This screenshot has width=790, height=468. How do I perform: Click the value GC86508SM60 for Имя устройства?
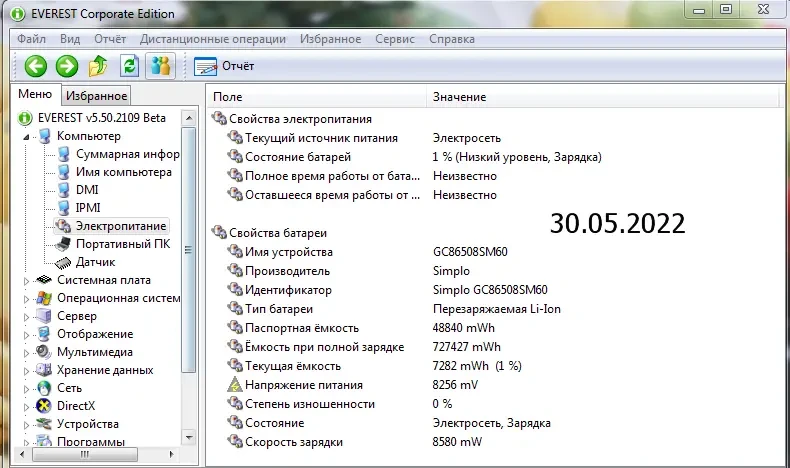pyautogui.click(x=470, y=252)
